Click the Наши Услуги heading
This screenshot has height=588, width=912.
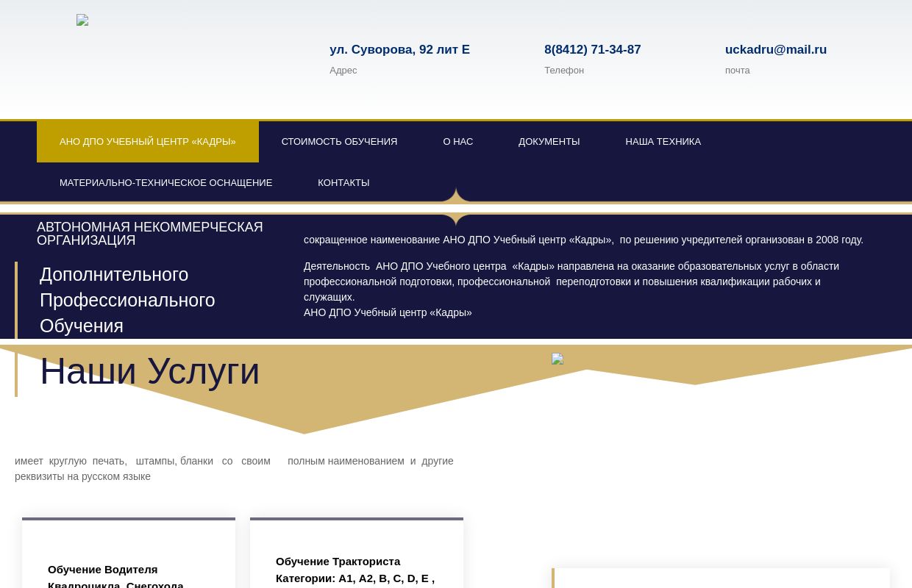(x=149, y=371)
